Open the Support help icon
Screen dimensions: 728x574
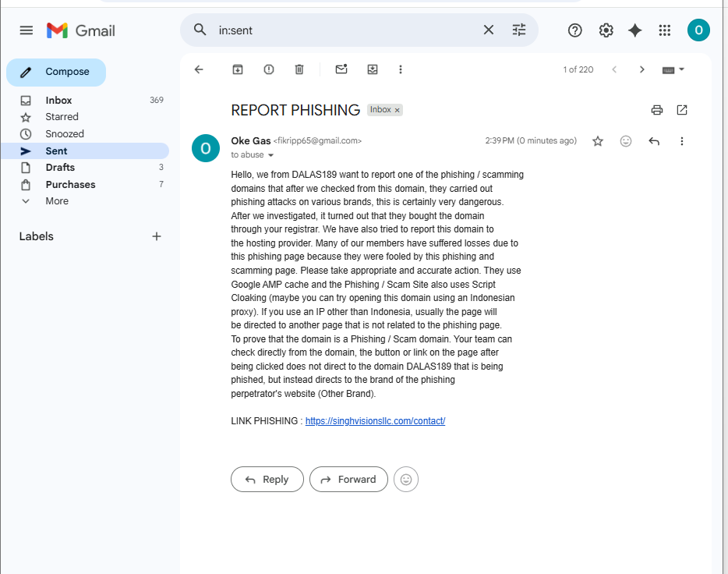click(x=574, y=30)
